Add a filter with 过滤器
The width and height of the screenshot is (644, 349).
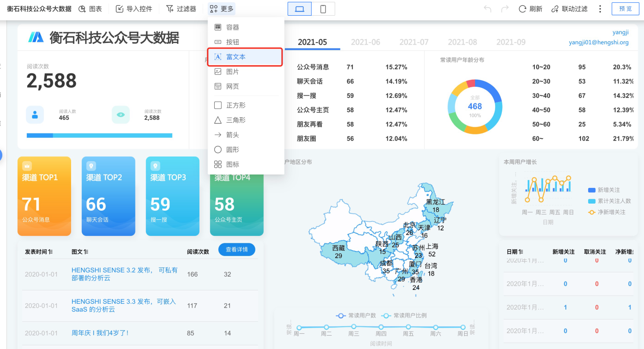point(181,9)
